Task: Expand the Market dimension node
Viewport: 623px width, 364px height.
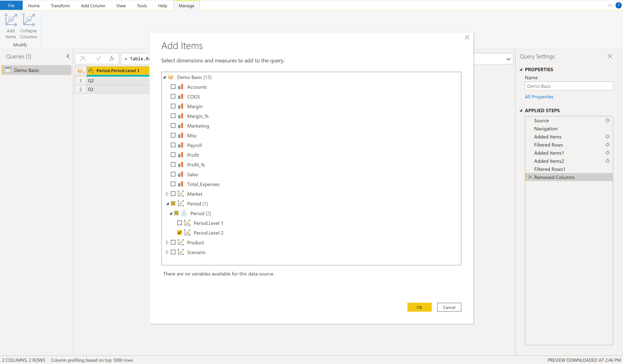Action: [x=167, y=194]
